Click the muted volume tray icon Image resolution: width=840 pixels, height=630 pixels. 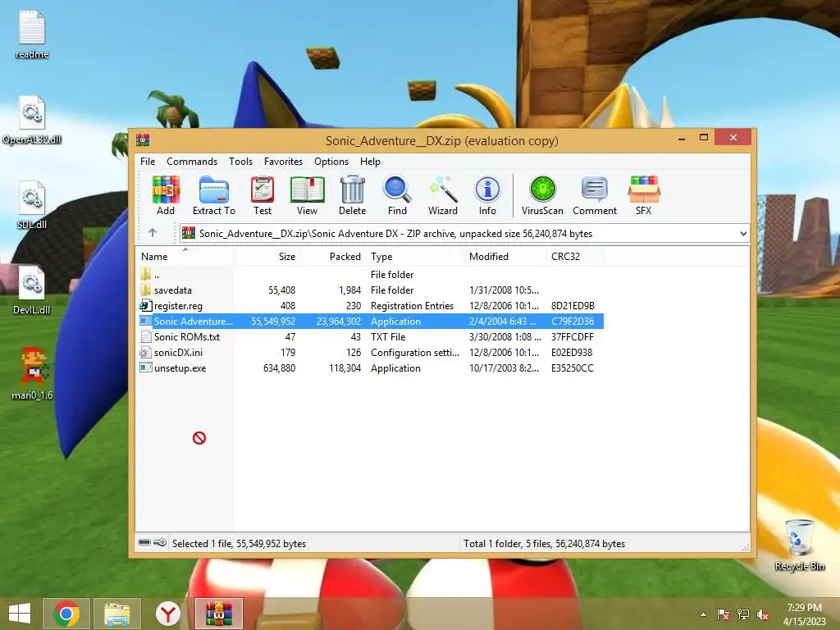click(763, 614)
